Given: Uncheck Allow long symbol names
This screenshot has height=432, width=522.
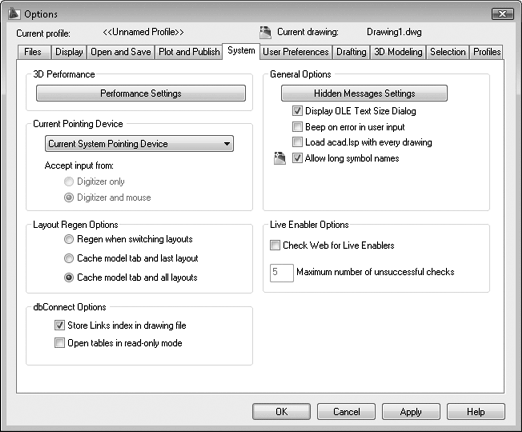Looking at the screenshot, I should 297,158.
